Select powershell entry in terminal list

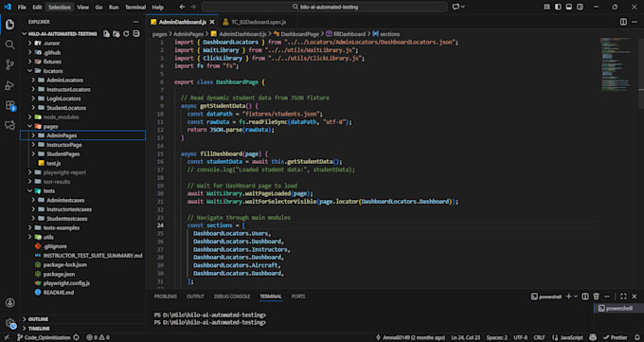618,308
